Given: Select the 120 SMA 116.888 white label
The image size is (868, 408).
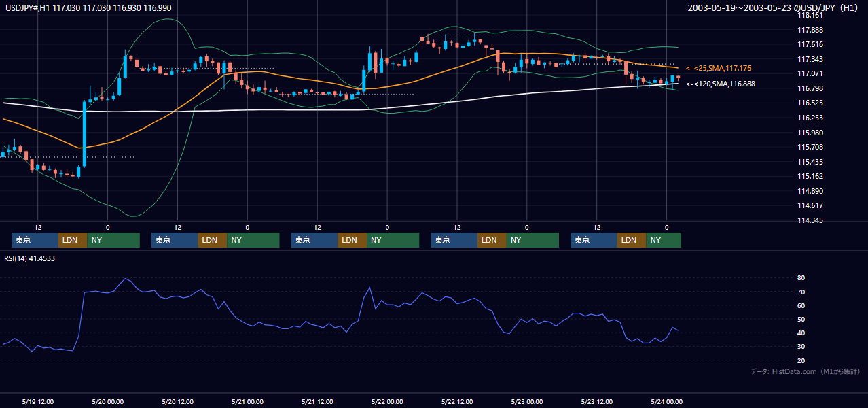Looking at the screenshot, I should click(x=721, y=84).
